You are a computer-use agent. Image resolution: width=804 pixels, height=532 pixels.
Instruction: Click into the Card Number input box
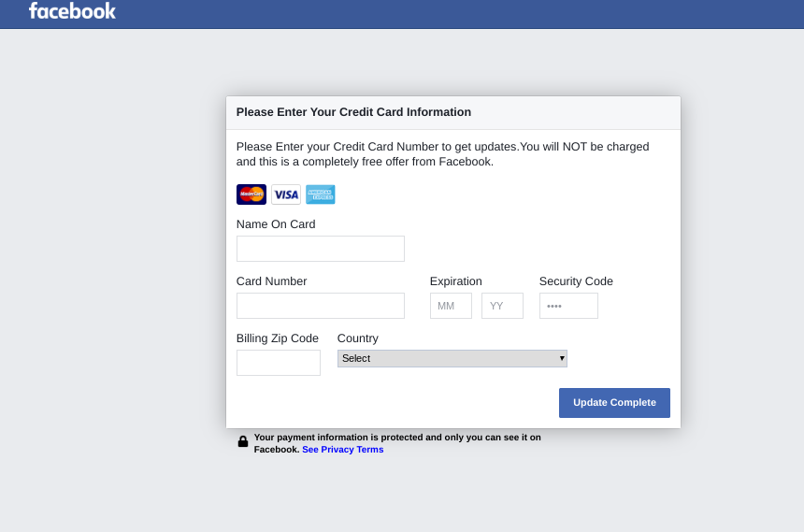coord(320,306)
